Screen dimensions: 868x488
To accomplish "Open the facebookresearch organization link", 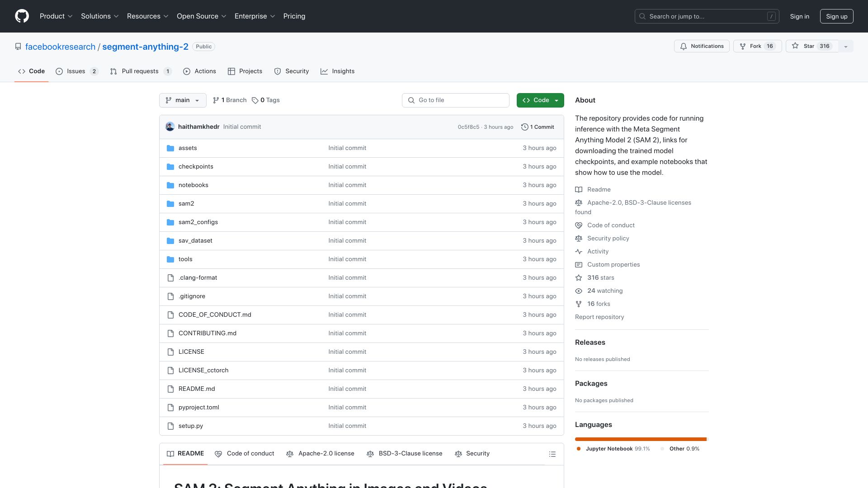I will click(x=60, y=47).
